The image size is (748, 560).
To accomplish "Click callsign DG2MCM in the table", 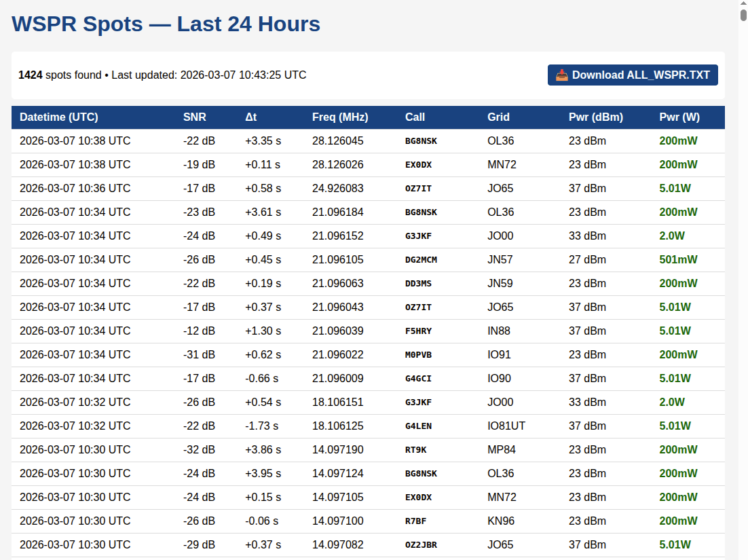I will tap(421, 260).
